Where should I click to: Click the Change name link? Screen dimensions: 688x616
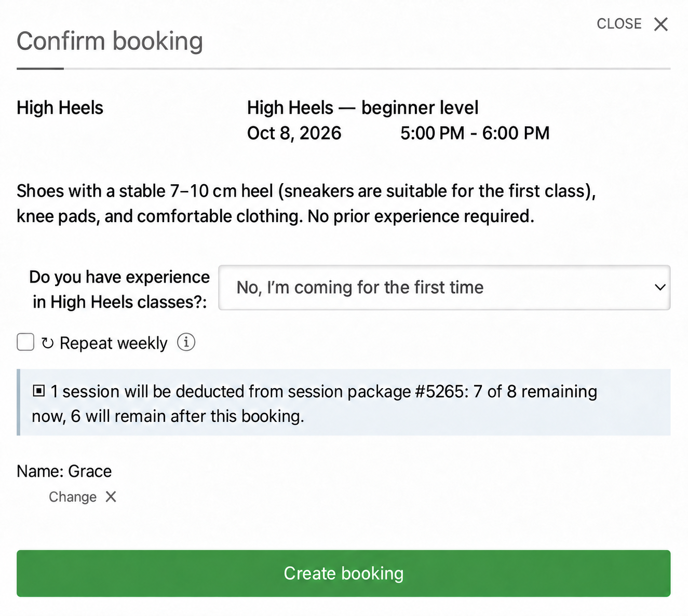[73, 497]
